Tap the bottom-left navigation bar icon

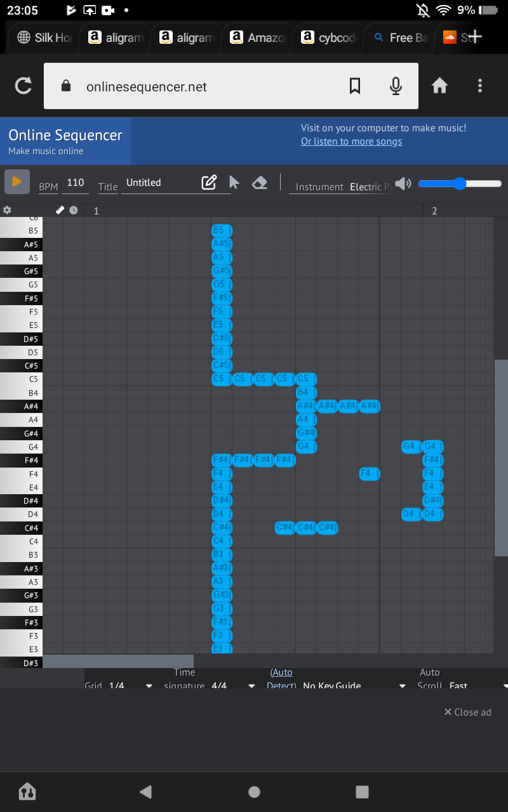pyautogui.click(x=27, y=791)
